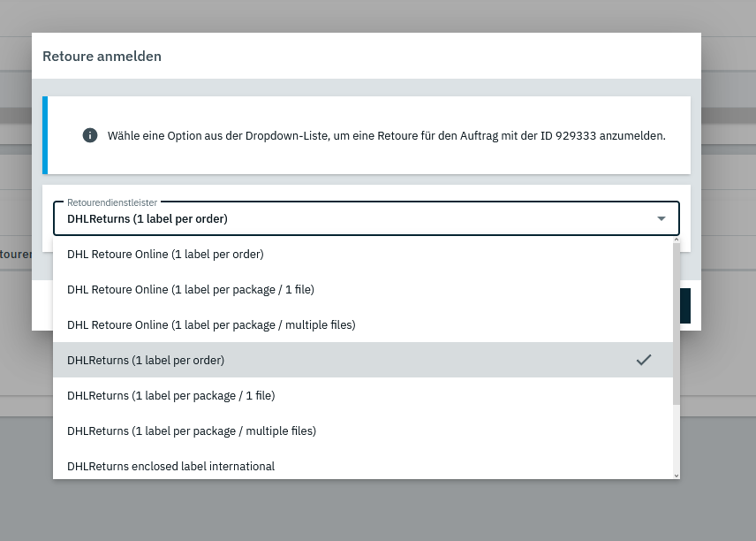Pick DHLReturns (1 label per package / multiple files)

[x=192, y=431]
